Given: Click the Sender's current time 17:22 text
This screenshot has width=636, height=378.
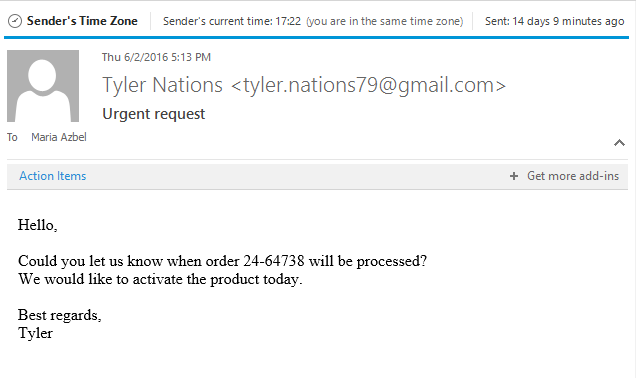Looking at the screenshot, I should click(x=232, y=21).
